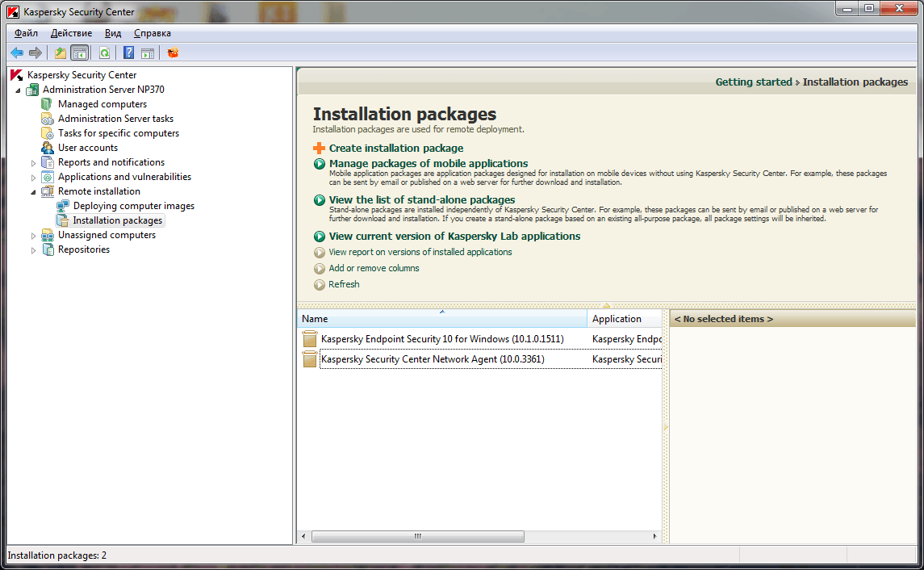Image resolution: width=924 pixels, height=570 pixels.
Task: Expand the Reports and notifications node
Action: click(33, 163)
